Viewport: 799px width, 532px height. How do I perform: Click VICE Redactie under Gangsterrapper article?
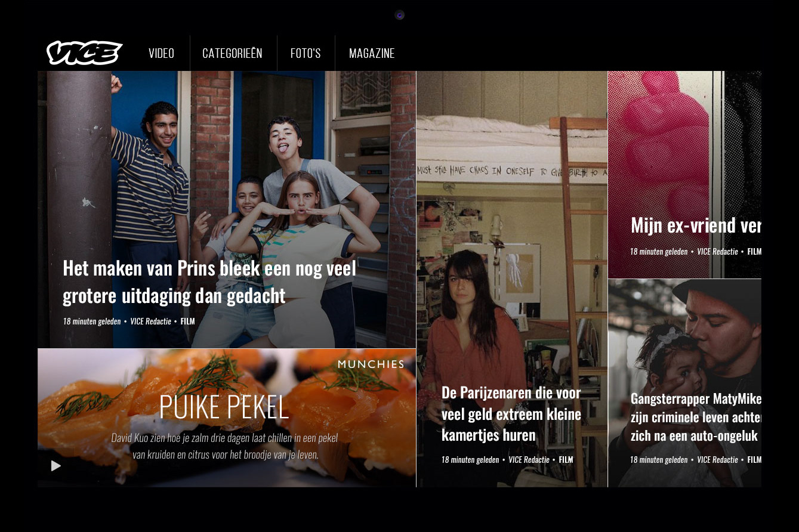point(718,460)
